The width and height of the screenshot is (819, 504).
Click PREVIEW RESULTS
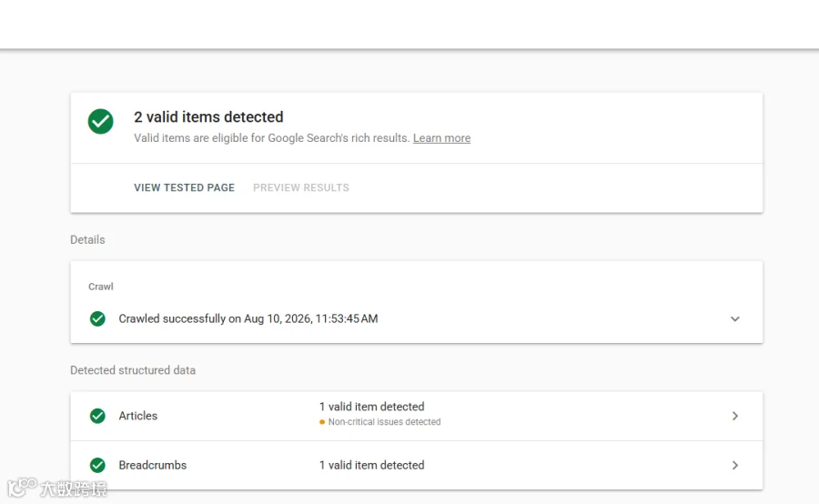pyautogui.click(x=301, y=187)
